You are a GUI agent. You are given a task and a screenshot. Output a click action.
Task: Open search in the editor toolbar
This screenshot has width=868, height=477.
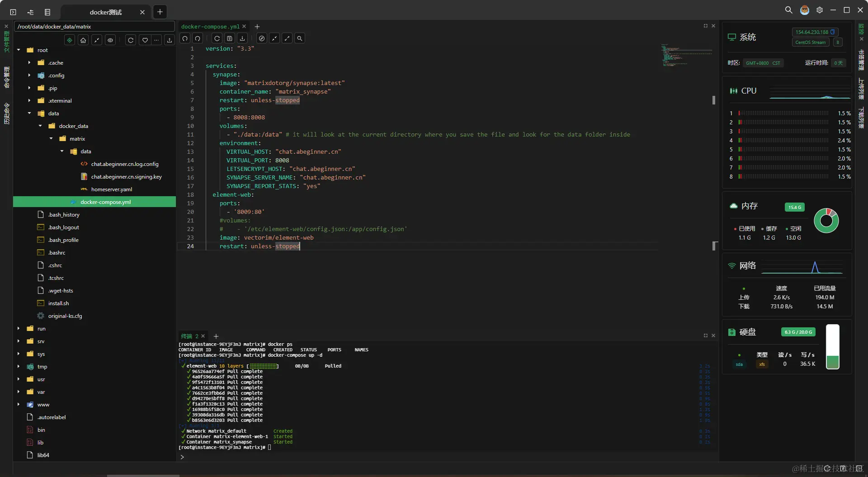(x=300, y=38)
